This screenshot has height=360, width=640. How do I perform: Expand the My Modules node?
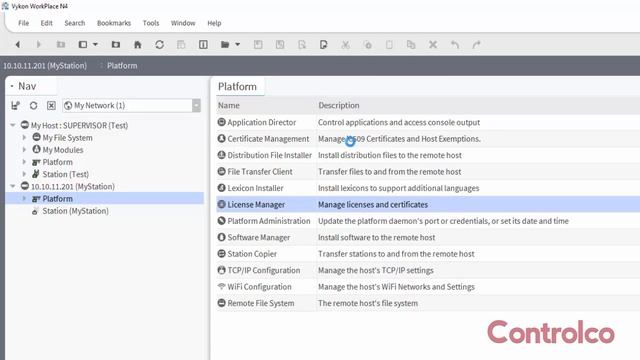pos(24,150)
